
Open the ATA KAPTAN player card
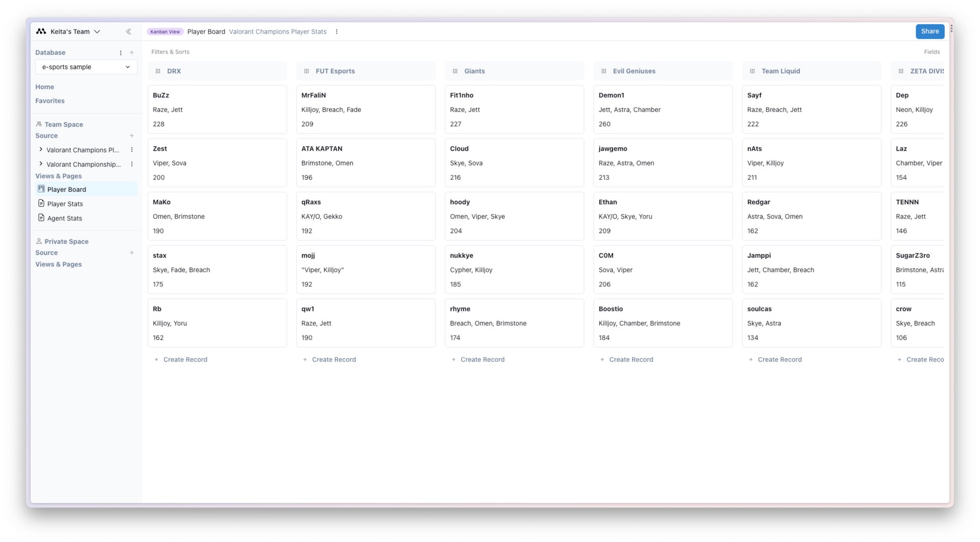[366, 163]
